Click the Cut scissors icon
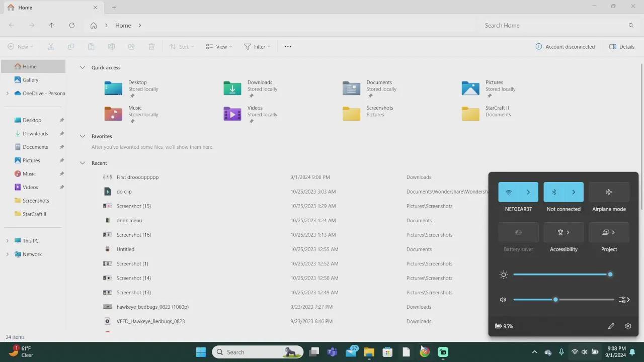Image resolution: width=644 pixels, height=362 pixels. [x=51, y=47]
